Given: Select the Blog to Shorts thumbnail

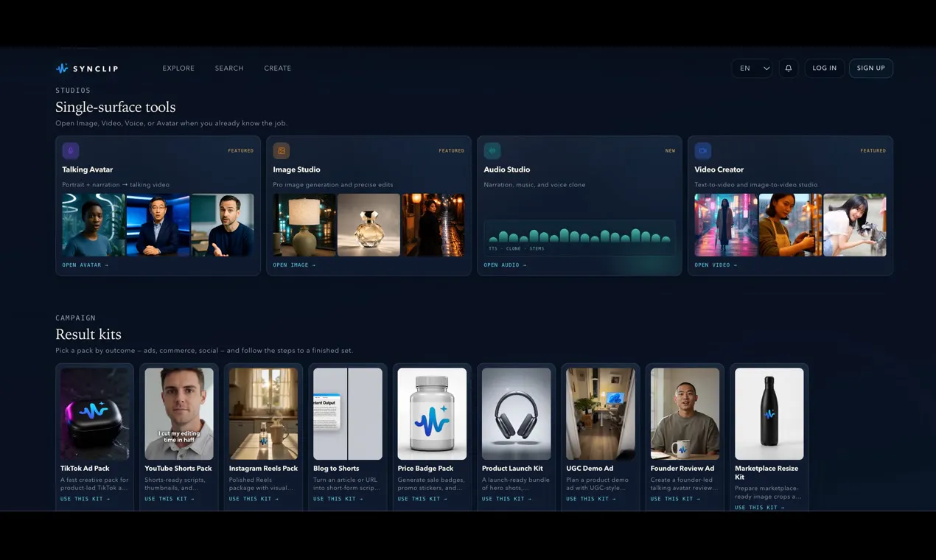Looking at the screenshot, I should pyautogui.click(x=348, y=414).
